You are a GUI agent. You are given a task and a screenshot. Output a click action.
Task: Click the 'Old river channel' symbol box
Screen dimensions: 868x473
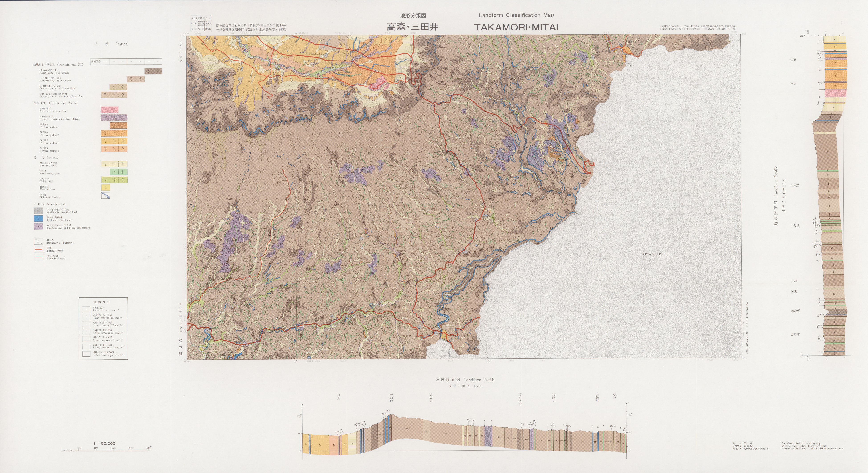[106, 195]
